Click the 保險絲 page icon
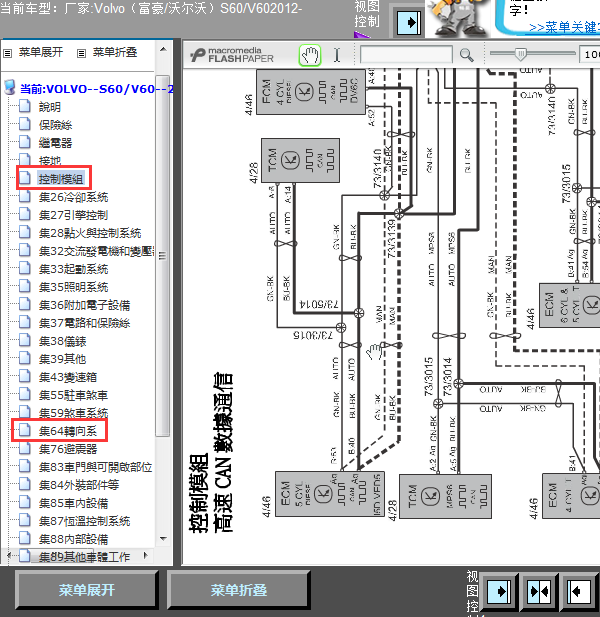Image resolution: width=600 pixels, height=617 pixels. 25,124
